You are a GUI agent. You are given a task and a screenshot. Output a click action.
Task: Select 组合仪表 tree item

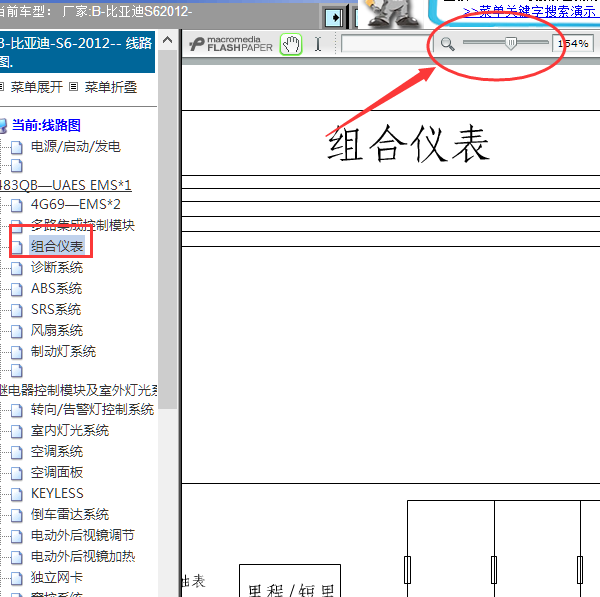(57, 246)
